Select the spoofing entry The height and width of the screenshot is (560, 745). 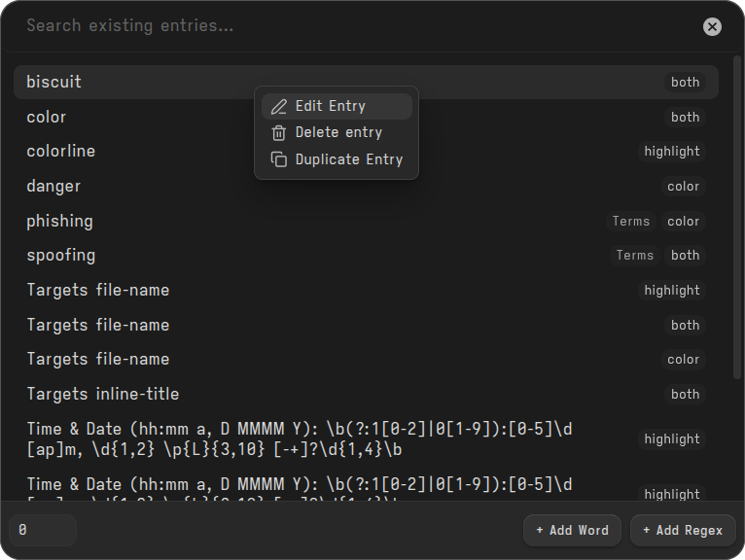click(366, 256)
